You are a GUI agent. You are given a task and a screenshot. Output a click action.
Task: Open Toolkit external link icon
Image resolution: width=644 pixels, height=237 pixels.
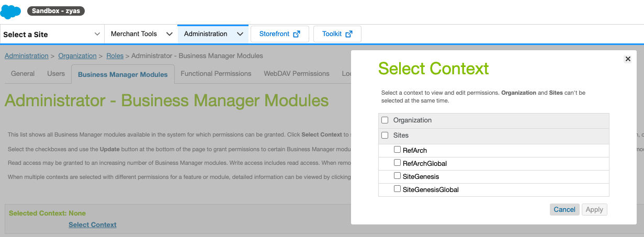[x=349, y=34]
